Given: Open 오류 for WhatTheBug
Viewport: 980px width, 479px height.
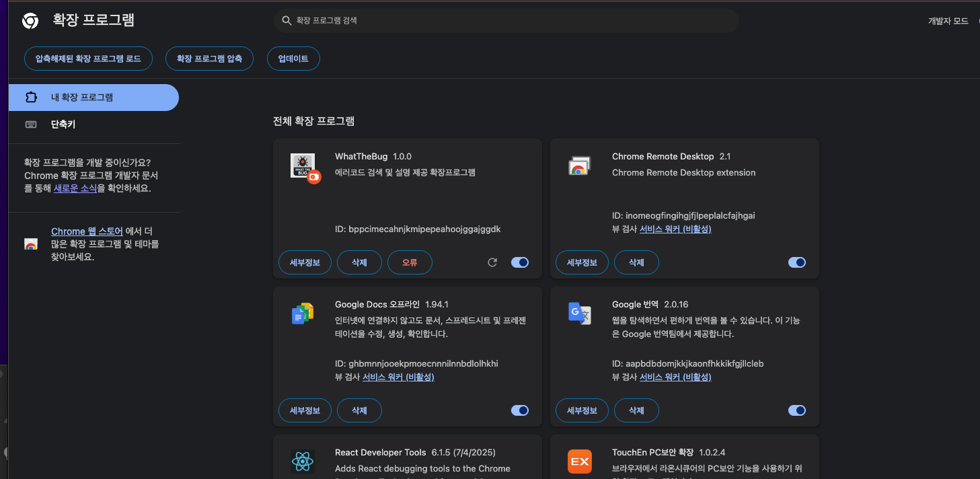Looking at the screenshot, I should click(410, 262).
